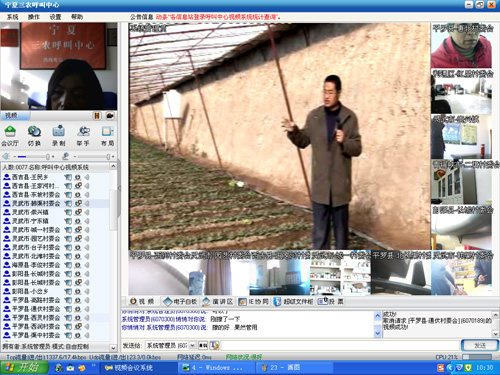
Task: Toggle speaker icon for 西吉县-王民乡 participant
Action: pyautogui.click(x=87, y=177)
